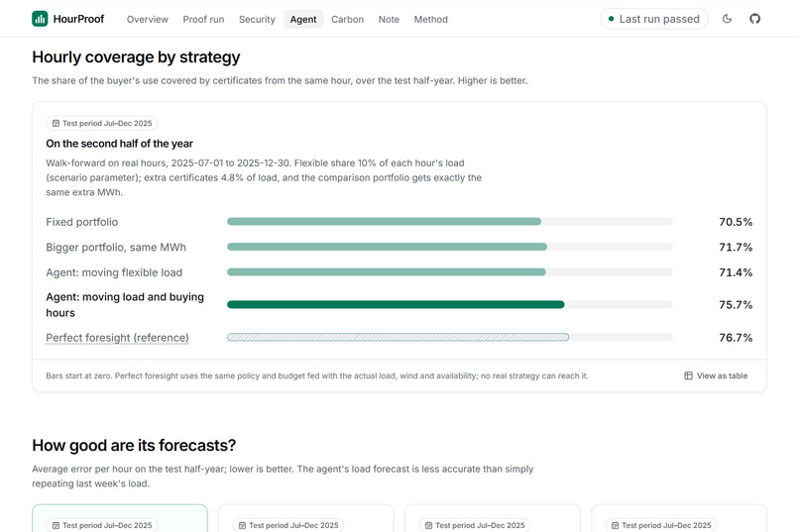Image resolution: width=799 pixels, height=532 pixels.
Task: Open the Overview nav item
Action: pyautogui.click(x=148, y=20)
